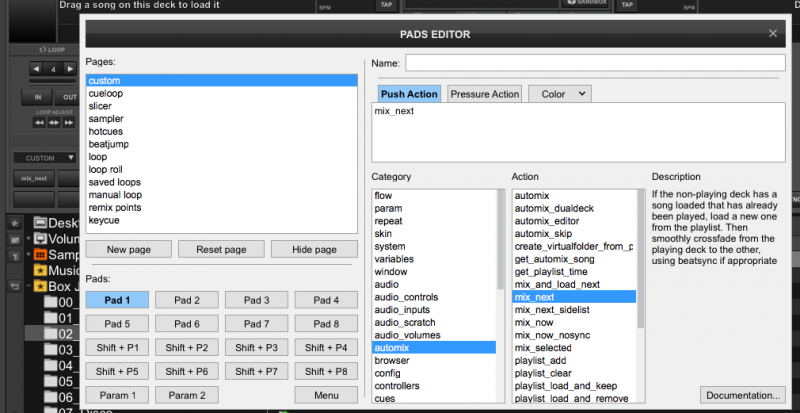Open the Color dropdown

tap(560, 94)
